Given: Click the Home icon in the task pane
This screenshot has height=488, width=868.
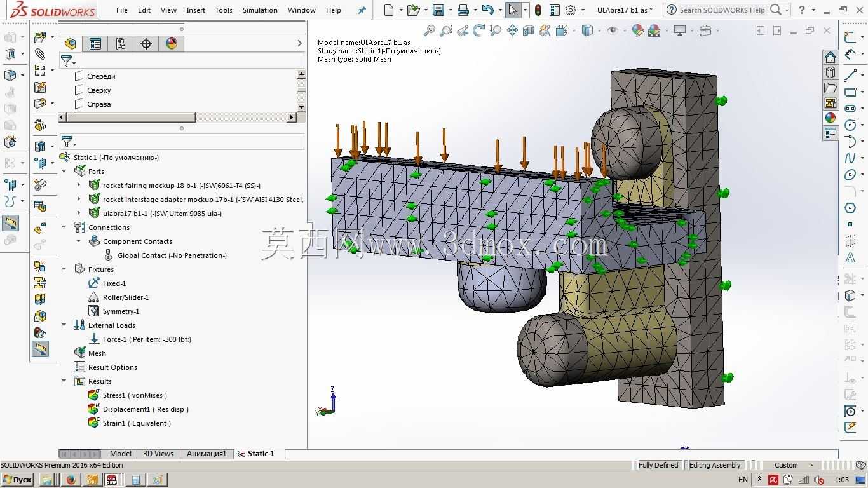Looking at the screenshot, I should [x=831, y=57].
